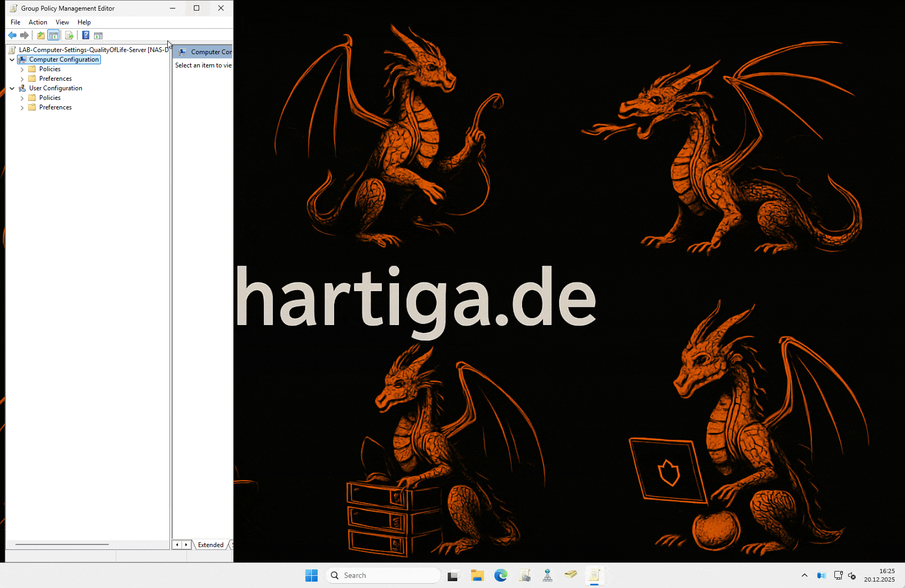Open Microsoft Edge from the taskbar
The width and height of the screenshot is (905, 588).
(500, 575)
